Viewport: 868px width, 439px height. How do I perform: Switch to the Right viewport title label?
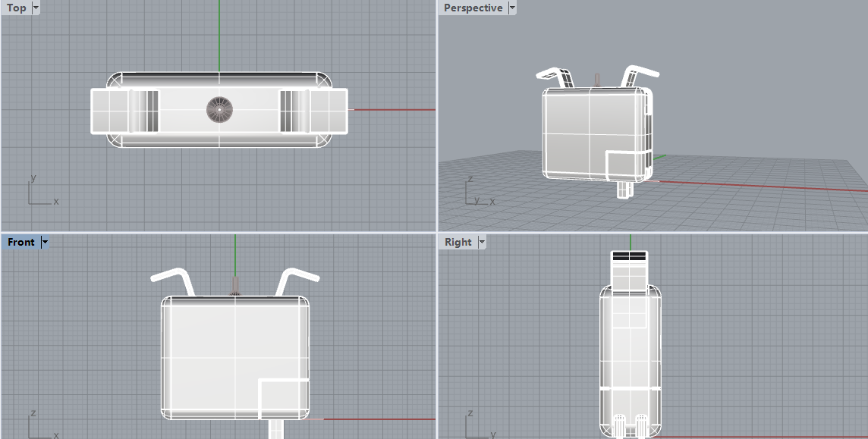(458, 242)
